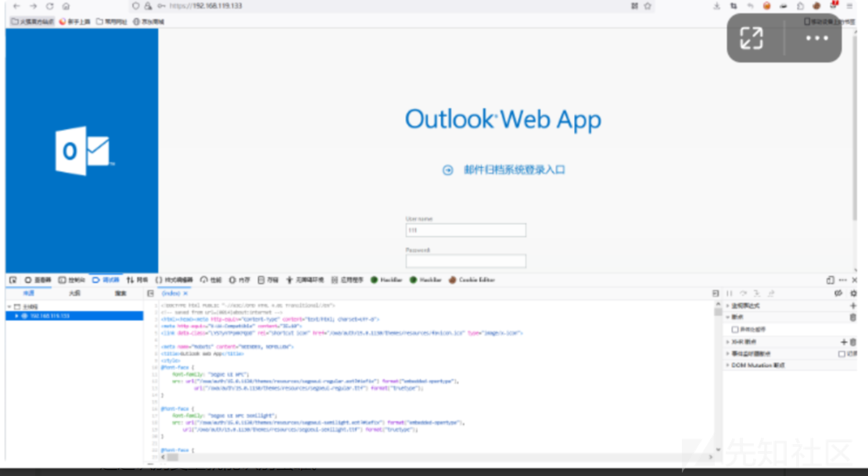The width and height of the screenshot is (868, 476).
Task: Expand the image with the fullscreen overlay icon
Action: 751,38
